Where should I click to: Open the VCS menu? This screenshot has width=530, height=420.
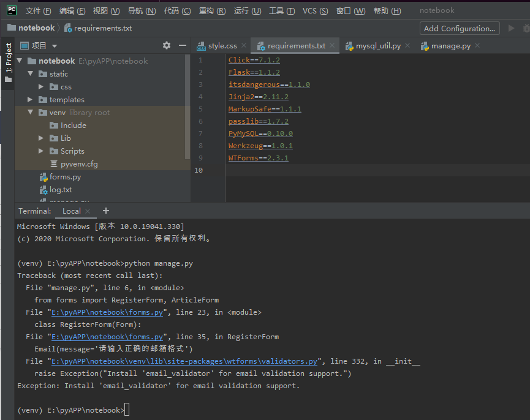[x=315, y=11]
